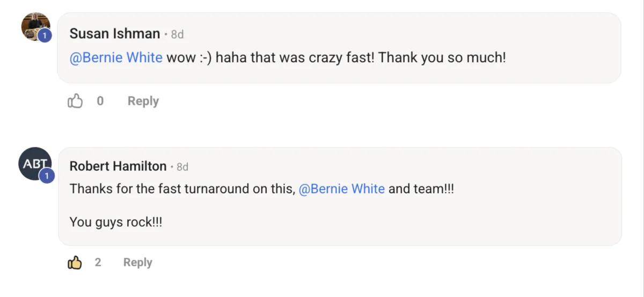The height and width of the screenshot is (297, 644).
Task: Unlike Robert Hamilton's comment via filled thumbs-up
Action: click(x=75, y=263)
